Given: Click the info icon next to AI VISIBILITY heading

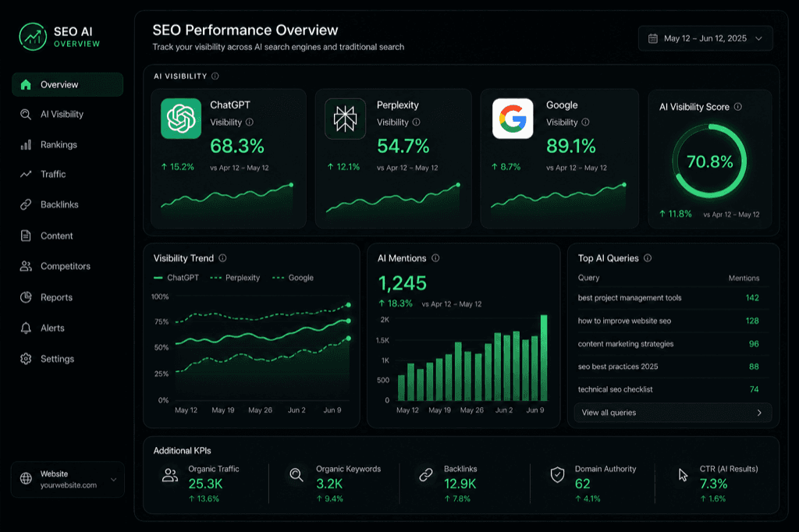Looking at the screenshot, I should pyautogui.click(x=215, y=76).
